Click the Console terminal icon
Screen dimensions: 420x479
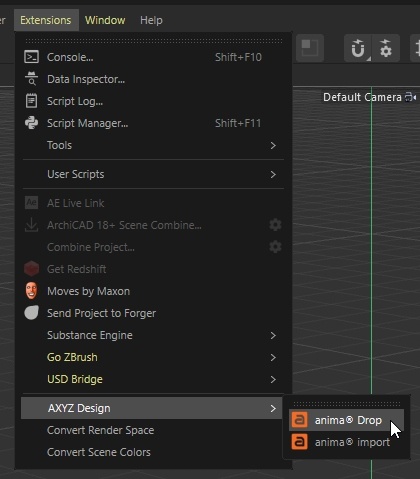pos(31,57)
